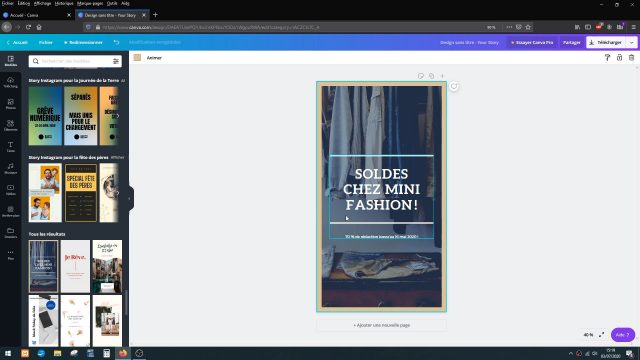Open the Modèles templates side tab

click(x=11, y=61)
